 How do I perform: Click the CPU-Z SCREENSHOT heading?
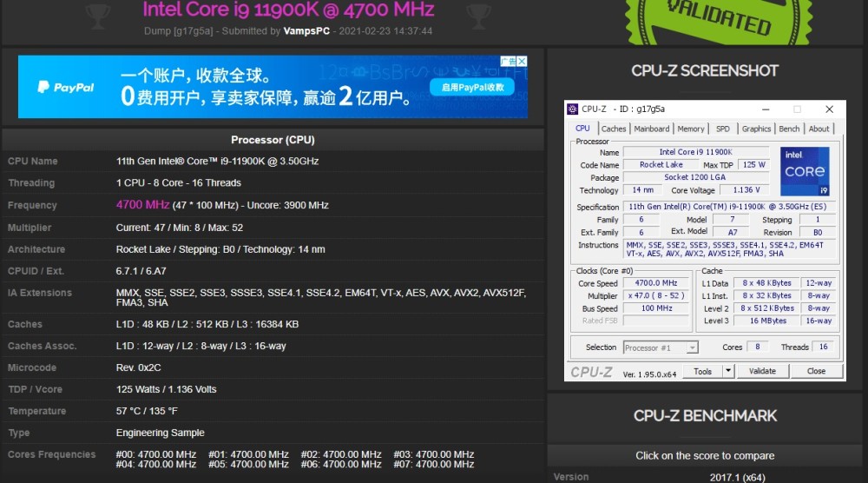coord(705,71)
